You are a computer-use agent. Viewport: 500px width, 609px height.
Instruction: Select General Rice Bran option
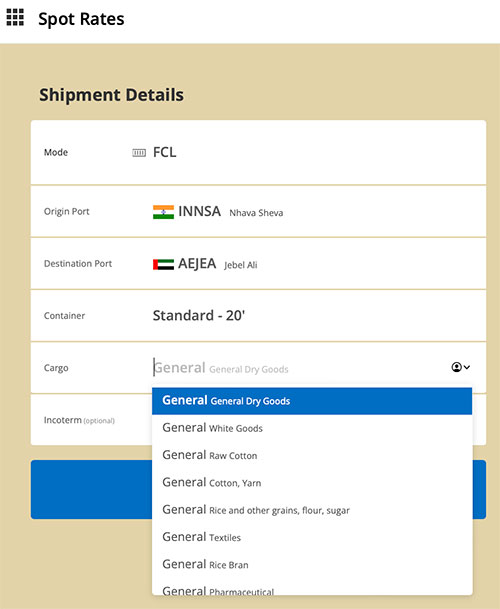point(312,564)
